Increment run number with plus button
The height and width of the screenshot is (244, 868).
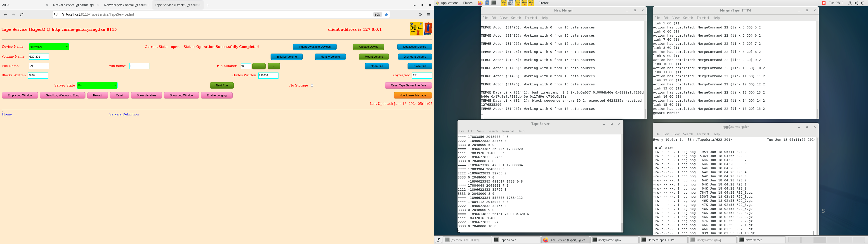point(259,66)
